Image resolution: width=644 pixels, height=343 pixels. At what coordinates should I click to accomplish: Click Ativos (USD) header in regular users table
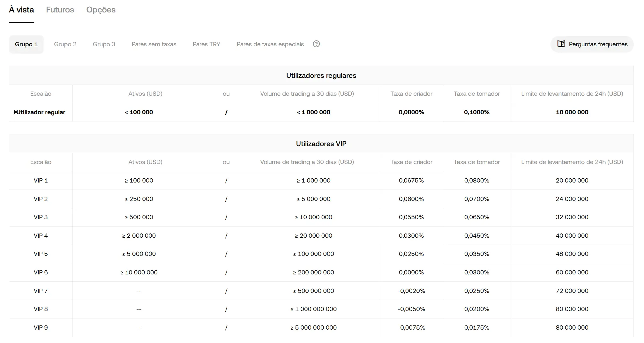pos(145,94)
